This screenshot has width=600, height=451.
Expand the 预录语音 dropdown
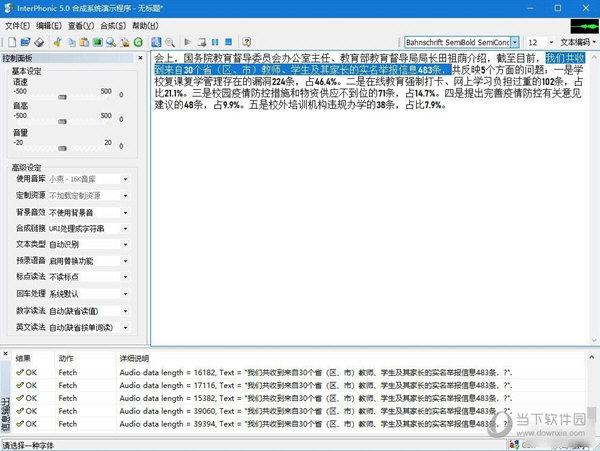point(125,261)
